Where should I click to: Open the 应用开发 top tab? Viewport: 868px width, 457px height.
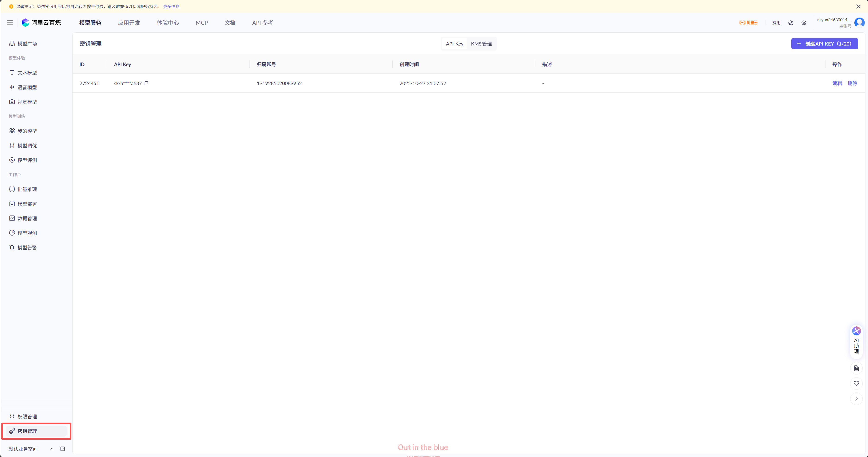coord(129,23)
